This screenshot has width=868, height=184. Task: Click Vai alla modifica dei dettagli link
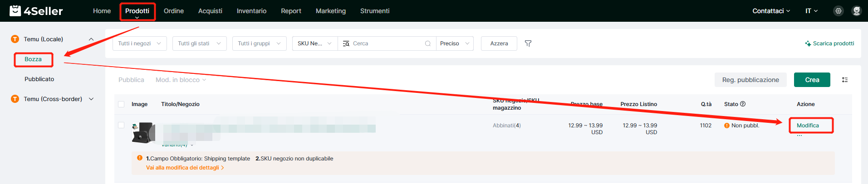point(185,168)
